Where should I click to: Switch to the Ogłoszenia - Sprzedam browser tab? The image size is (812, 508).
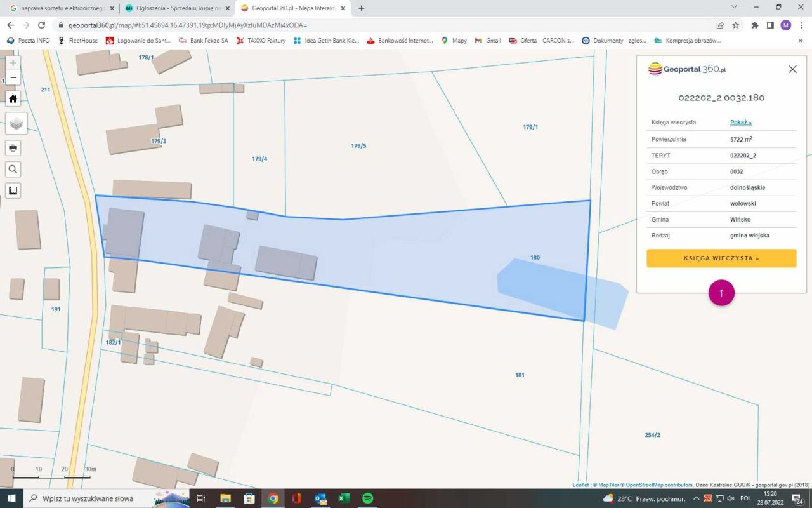tap(178, 8)
